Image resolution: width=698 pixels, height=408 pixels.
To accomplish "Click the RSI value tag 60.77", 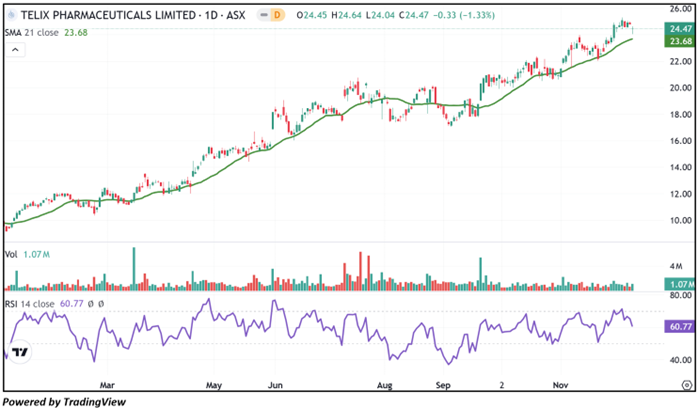I will point(681,327).
